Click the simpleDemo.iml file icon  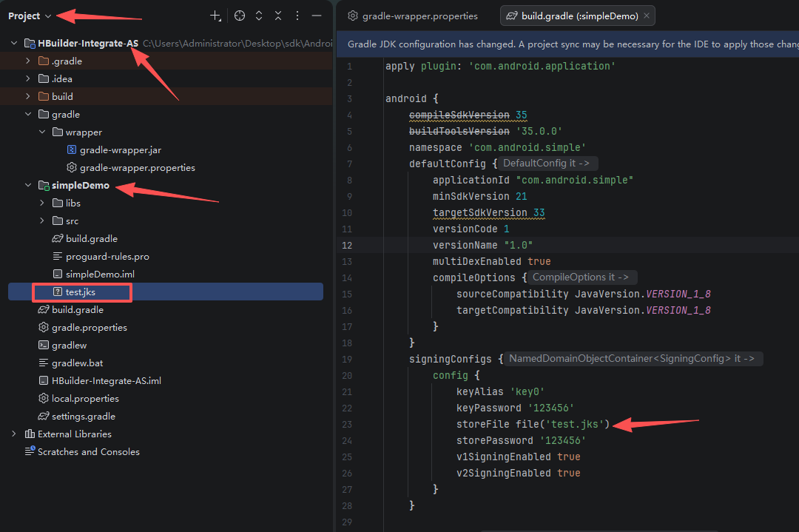pyautogui.click(x=58, y=275)
